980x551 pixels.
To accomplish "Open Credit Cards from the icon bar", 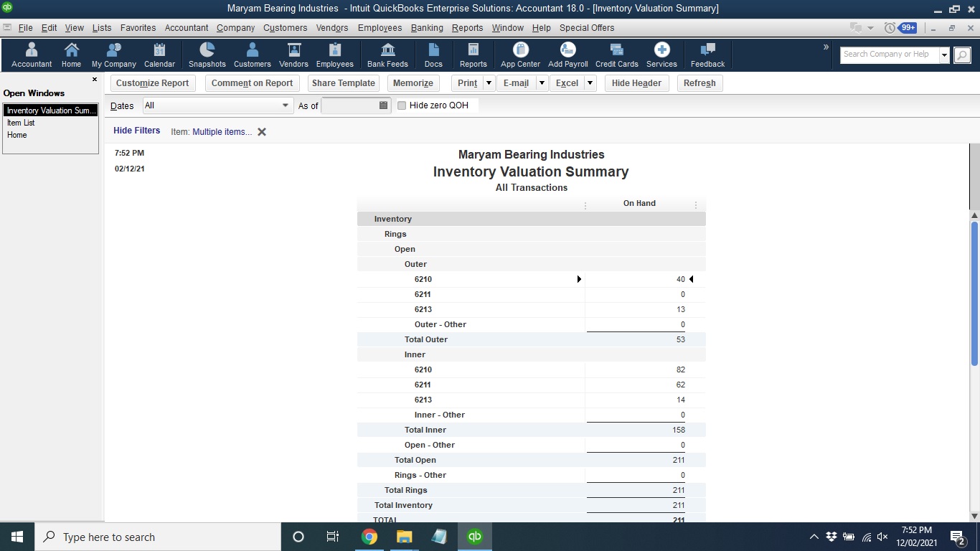I will tap(616, 54).
